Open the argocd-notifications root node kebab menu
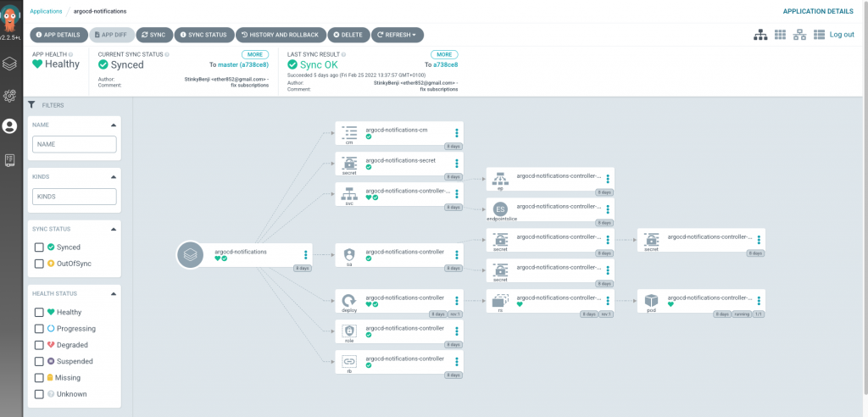Image resolution: width=868 pixels, height=417 pixels. (305, 255)
